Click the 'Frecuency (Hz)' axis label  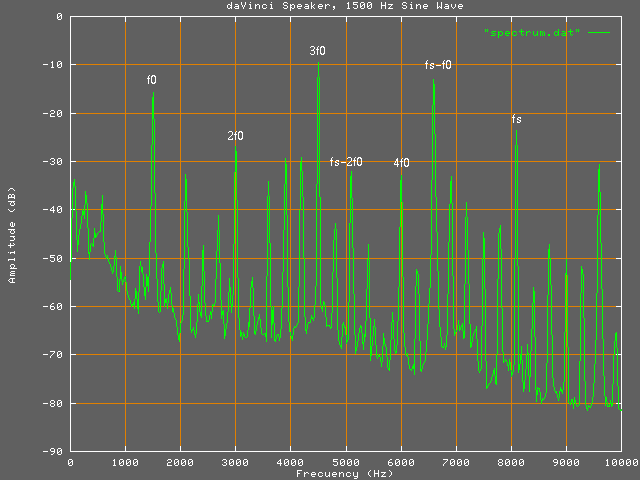[344, 473]
